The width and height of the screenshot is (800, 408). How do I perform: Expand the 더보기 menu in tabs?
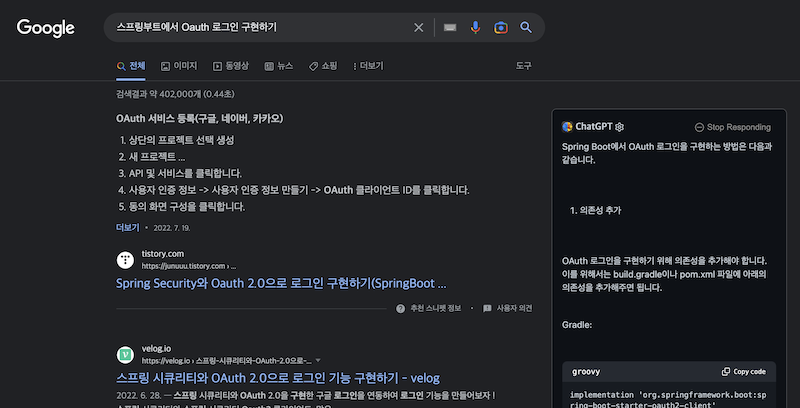pyautogui.click(x=368, y=66)
